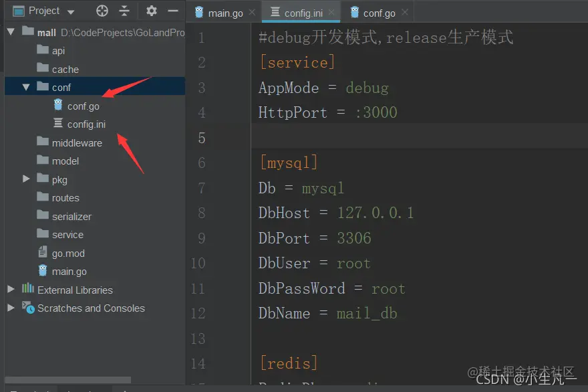Select the middleware folder
Viewport: 588px width, 392px height.
coord(77,142)
